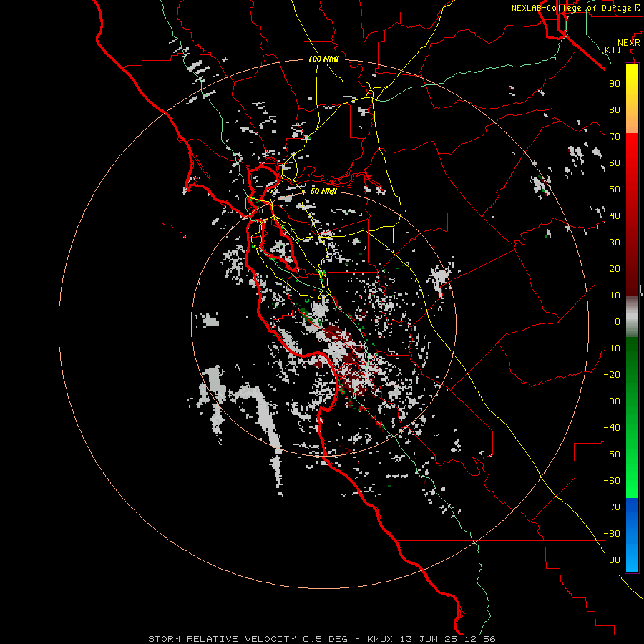Click the "NEXR" label above the scale
This screenshot has height=644, width=644.
click(629, 43)
